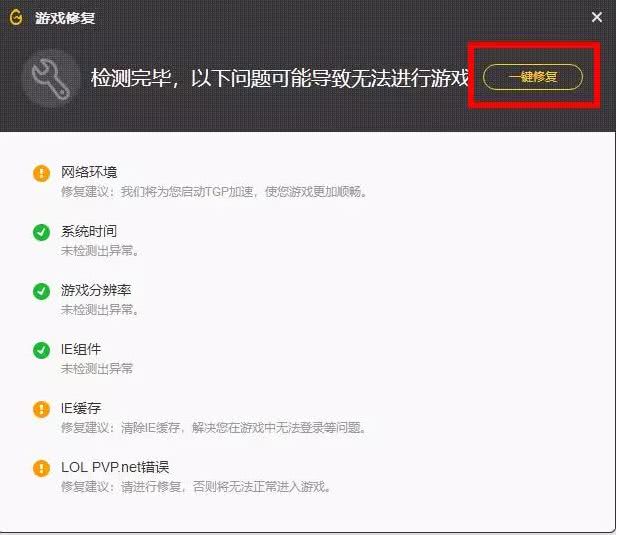Click the suggestion 清除IE缓存 text
Screen dimensions: 619x535
(x=214, y=428)
